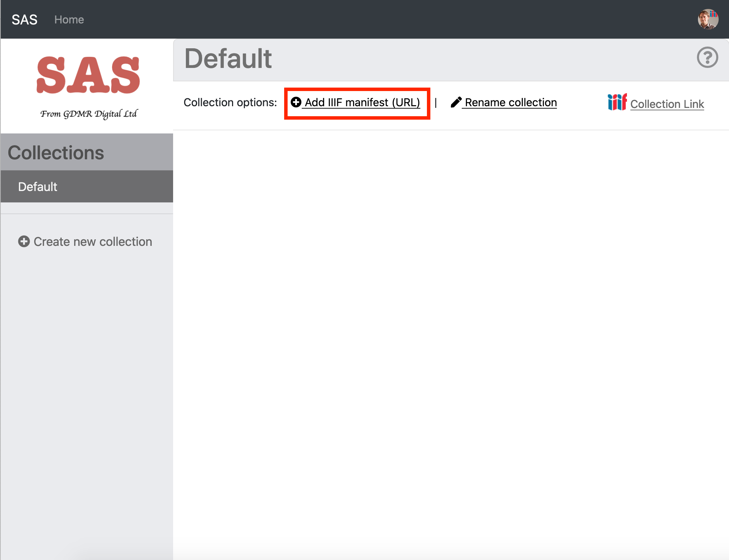Image resolution: width=729 pixels, height=560 pixels.
Task: Open the Collection Link
Action: tap(667, 104)
